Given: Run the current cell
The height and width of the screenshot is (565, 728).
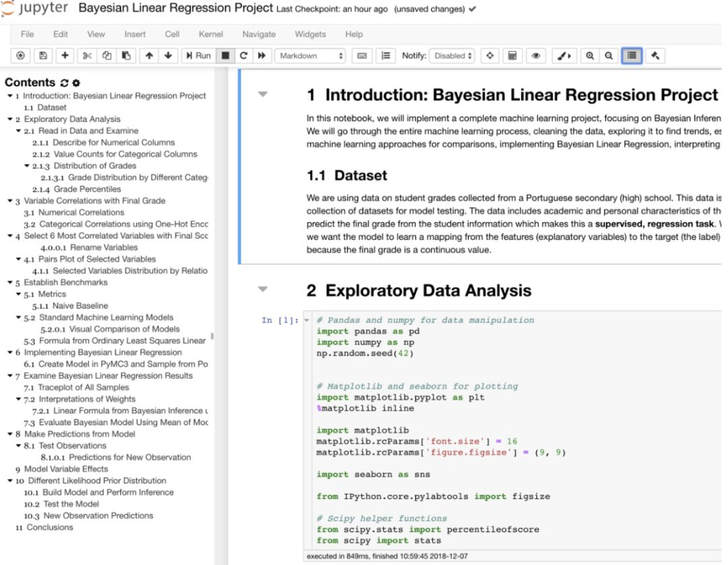Looking at the screenshot, I should point(199,55).
